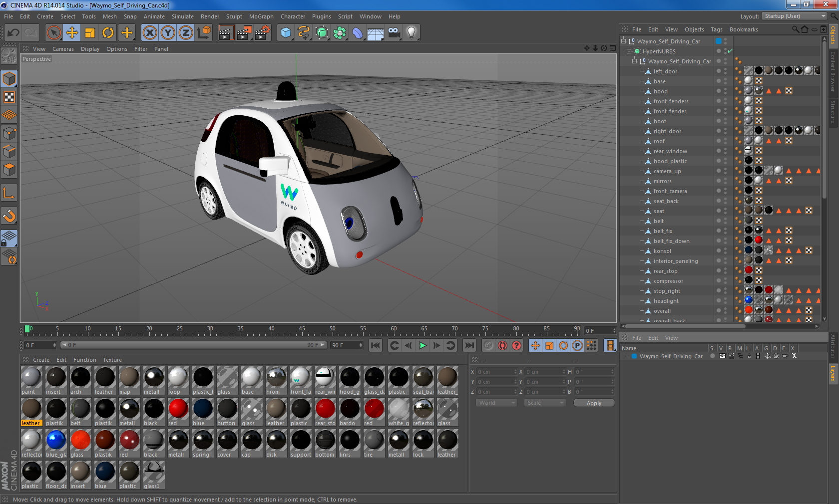Select the headlight object row

point(666,301)
